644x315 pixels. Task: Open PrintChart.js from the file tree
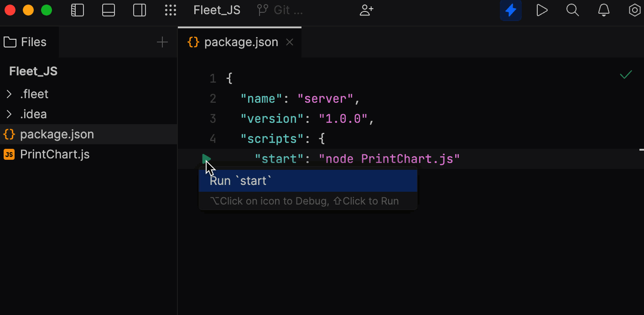point(55,154)
